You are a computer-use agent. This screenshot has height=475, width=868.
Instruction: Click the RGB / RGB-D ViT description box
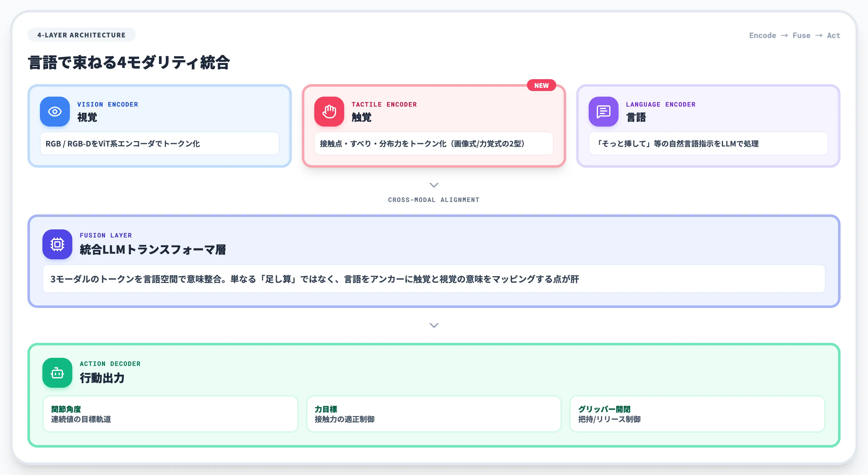[159, 143]
